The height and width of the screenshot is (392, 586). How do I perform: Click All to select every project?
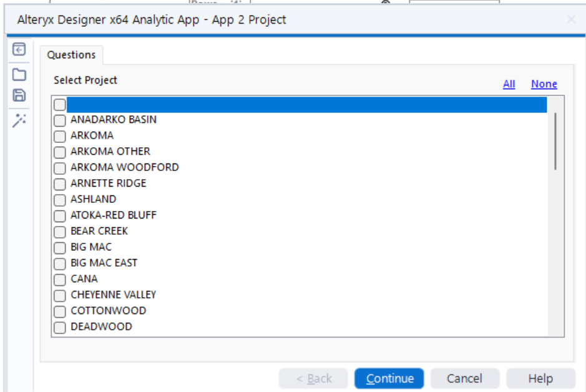click(x=509, y=84)
